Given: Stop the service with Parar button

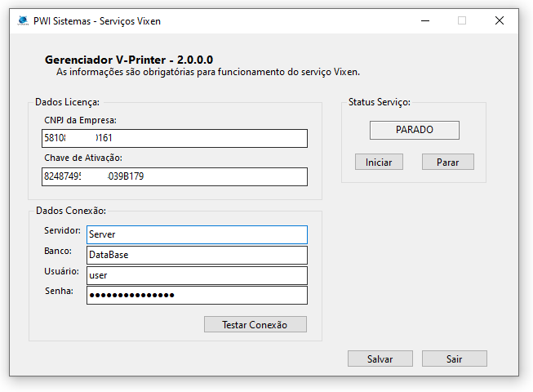Looking at the screenshot, I should [x=447, y=162].
